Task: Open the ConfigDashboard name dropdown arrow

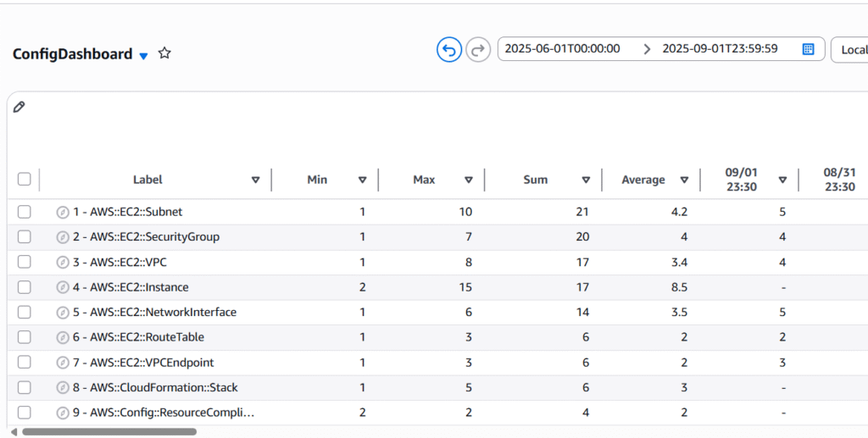Action: pos(143,56)
